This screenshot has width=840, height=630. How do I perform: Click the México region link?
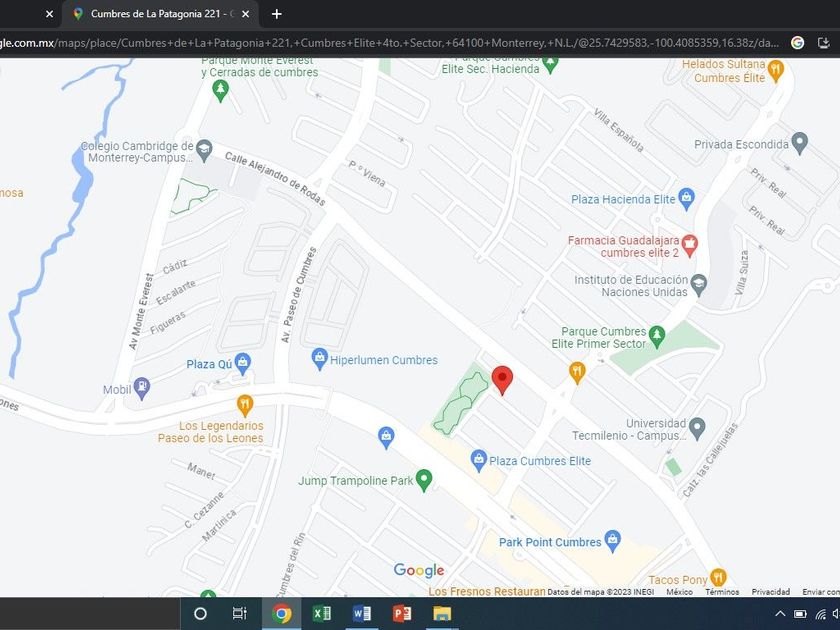[679, 592]
